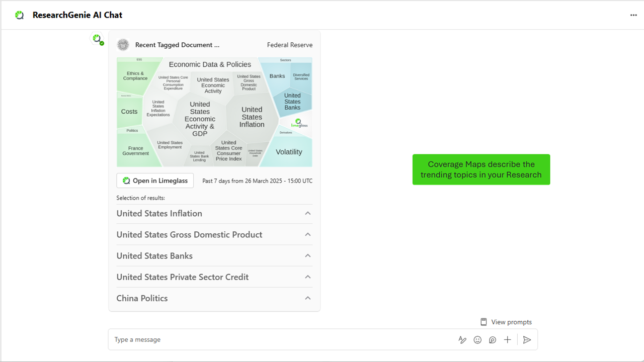Collapse United States Gross Domestic Product result
This screenshot has width=644, height=362.
[x=308, y=234]
